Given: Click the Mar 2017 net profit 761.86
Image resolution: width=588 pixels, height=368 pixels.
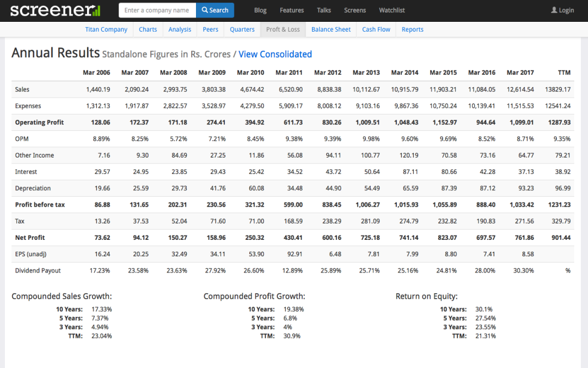Looking at the screenshot, I should coord(524,238).
